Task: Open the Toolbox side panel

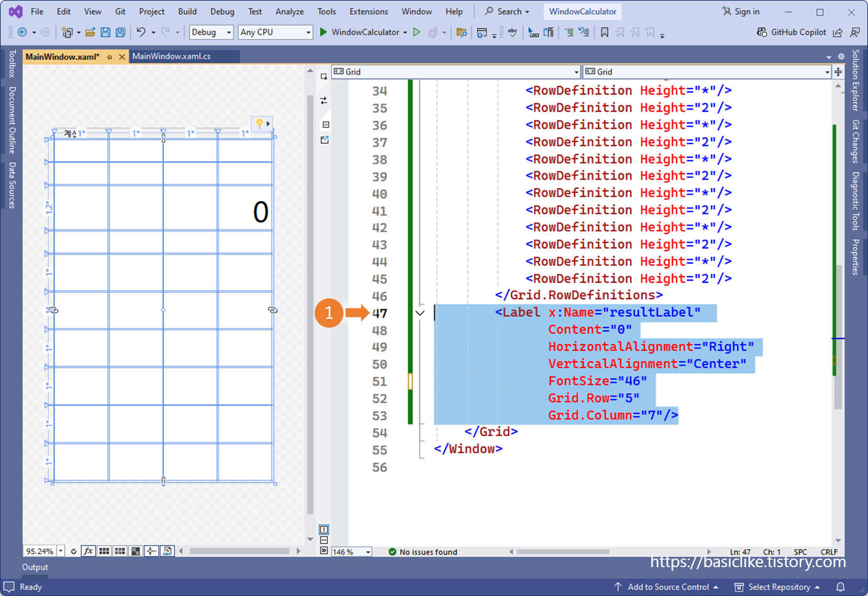Action: 12,64
